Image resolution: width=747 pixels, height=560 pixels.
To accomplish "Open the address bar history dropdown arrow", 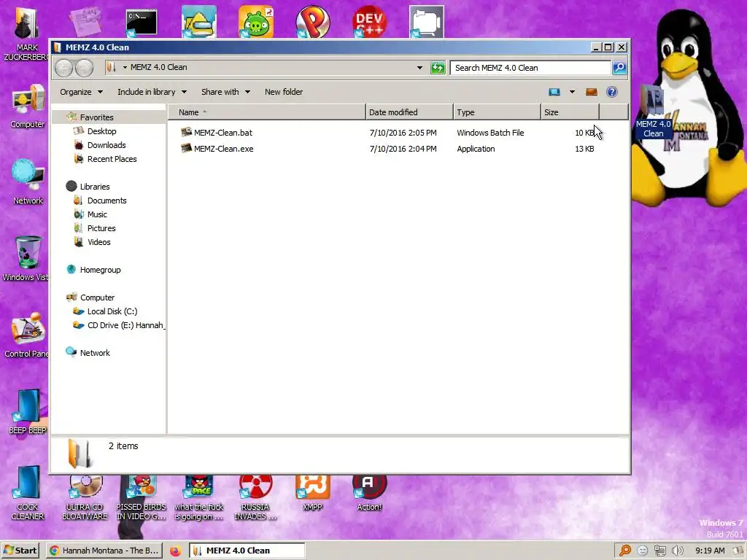I will [419, 68].
